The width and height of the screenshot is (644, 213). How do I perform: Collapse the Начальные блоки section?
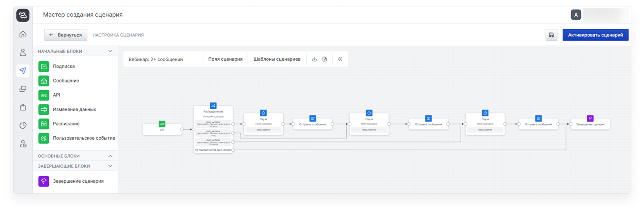click(x=110, y=51)
